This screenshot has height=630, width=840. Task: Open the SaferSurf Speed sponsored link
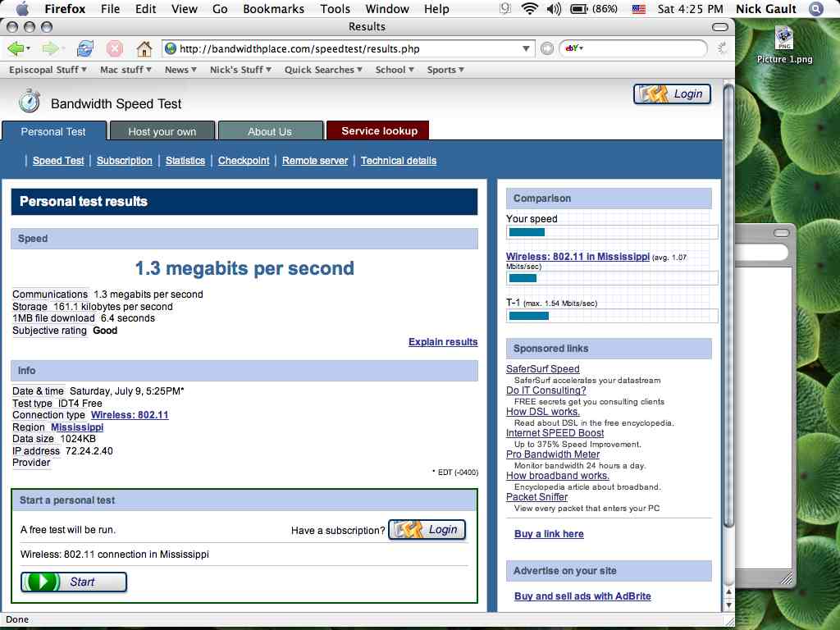point(543,368)
